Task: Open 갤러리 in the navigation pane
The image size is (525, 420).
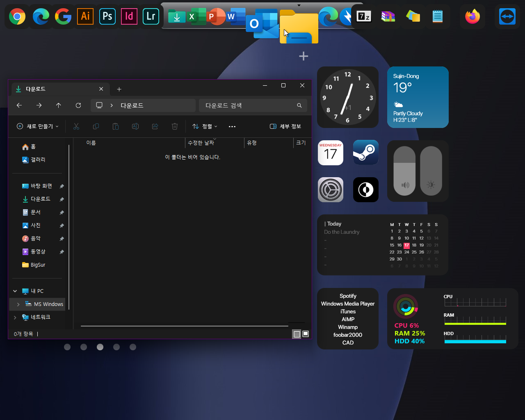Action: (x=38, y=160)
